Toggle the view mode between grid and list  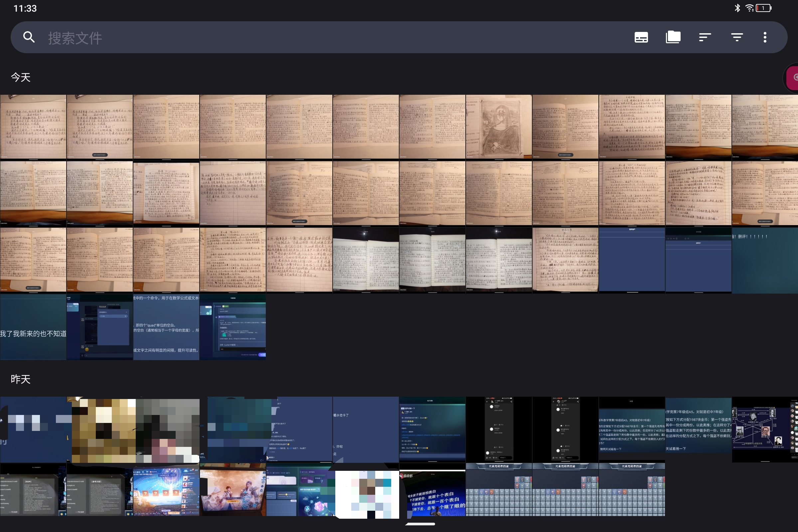click(x=642, y=37)
